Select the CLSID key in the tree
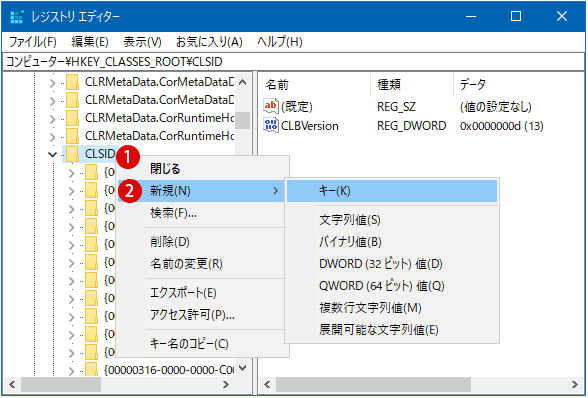Image resolution: width=588 pixels, height=398 pixels. 100,154
